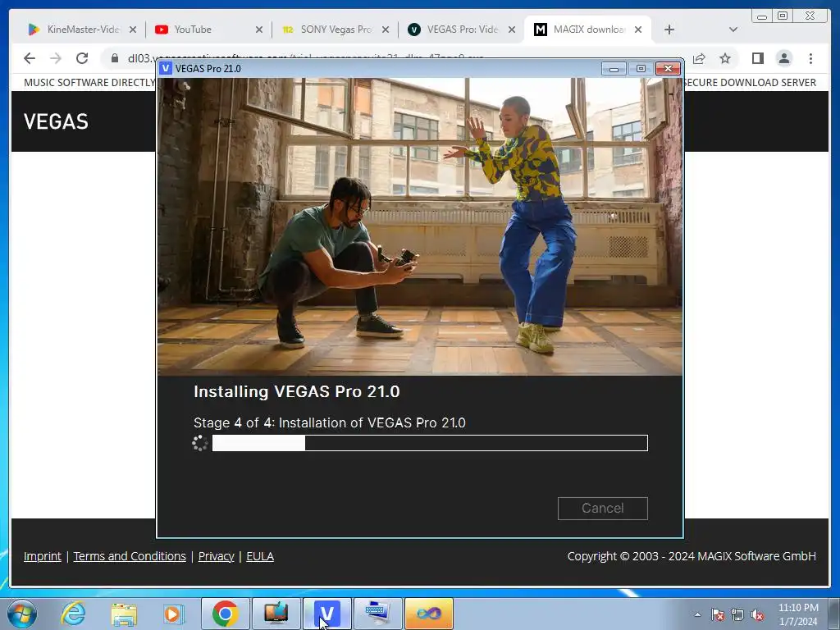This screenshot has width=840, height=630.
Task: Switch to VEGAS installer taskbar button
Action: 326,614
